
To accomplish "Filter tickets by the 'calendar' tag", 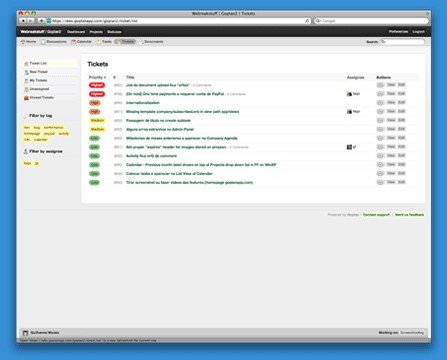I will pyautogui.click(x=41, y=139).
